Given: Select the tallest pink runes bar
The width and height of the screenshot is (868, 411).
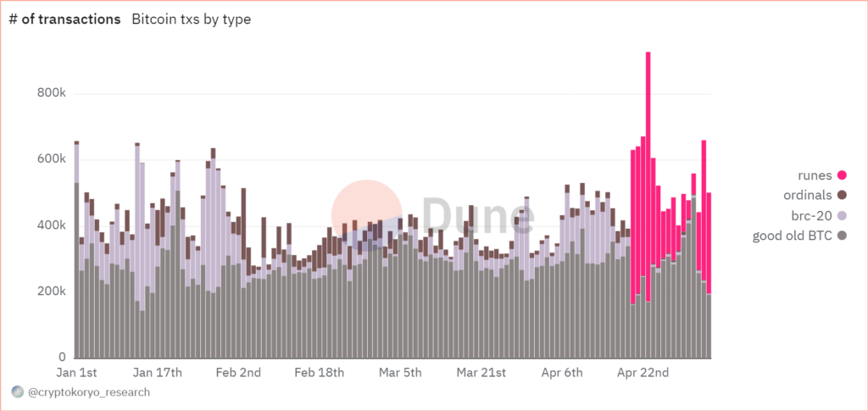Looking at the screenshot, I should tap(648, 176).
